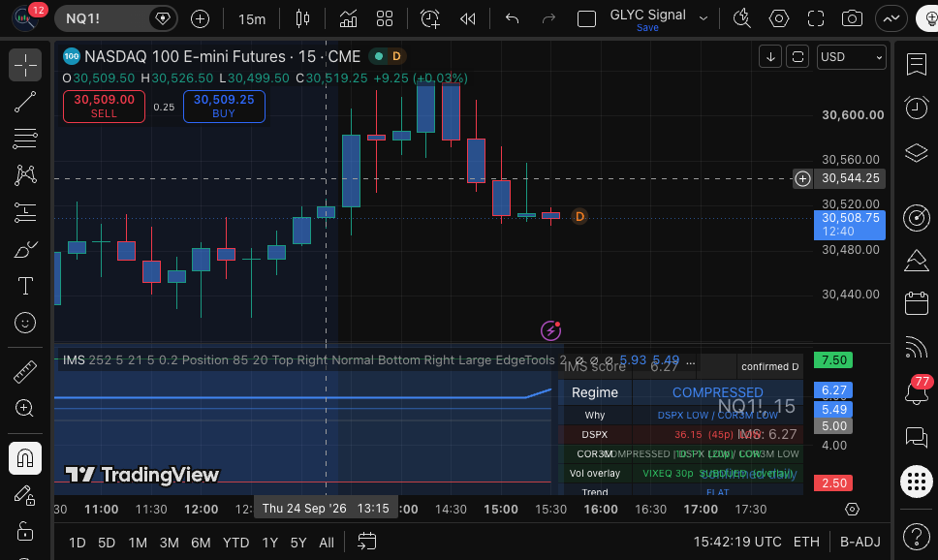The height and width of the screenshot is (560, 938).
Task: Toggle fullscreen chart mode
Action: click(815, 19)
